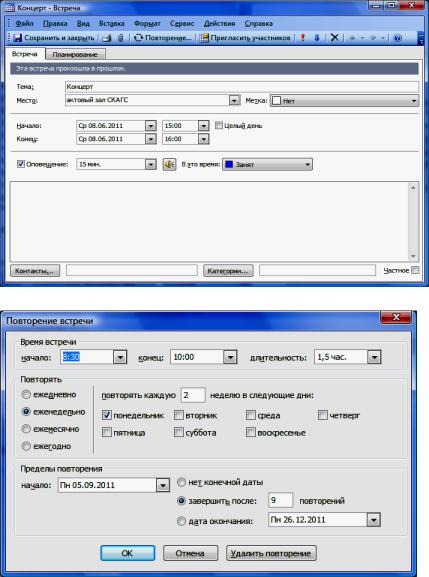429x577 pixels.
Task: Click Invite Attendees toolbar button
Action: (245, 38)
